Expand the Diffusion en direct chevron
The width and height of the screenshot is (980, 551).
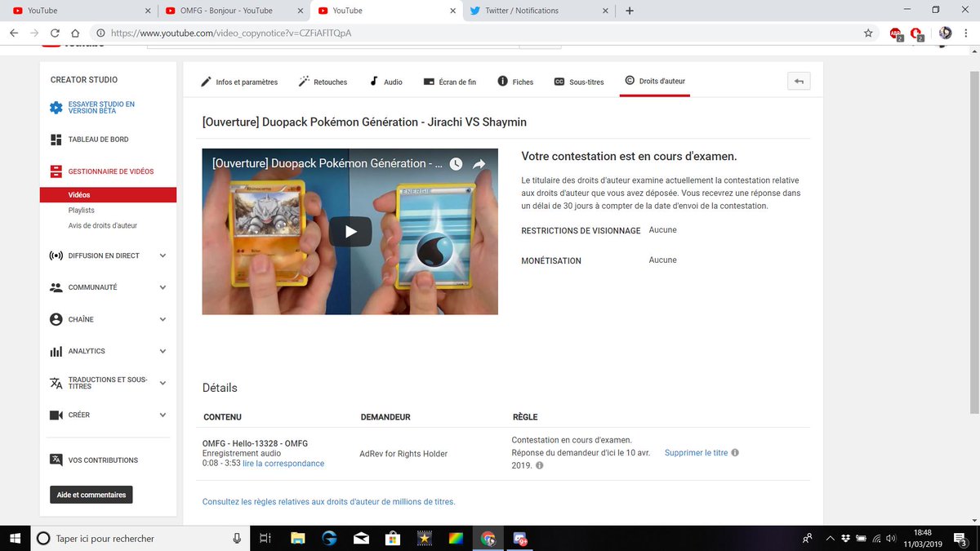(163, 256)
